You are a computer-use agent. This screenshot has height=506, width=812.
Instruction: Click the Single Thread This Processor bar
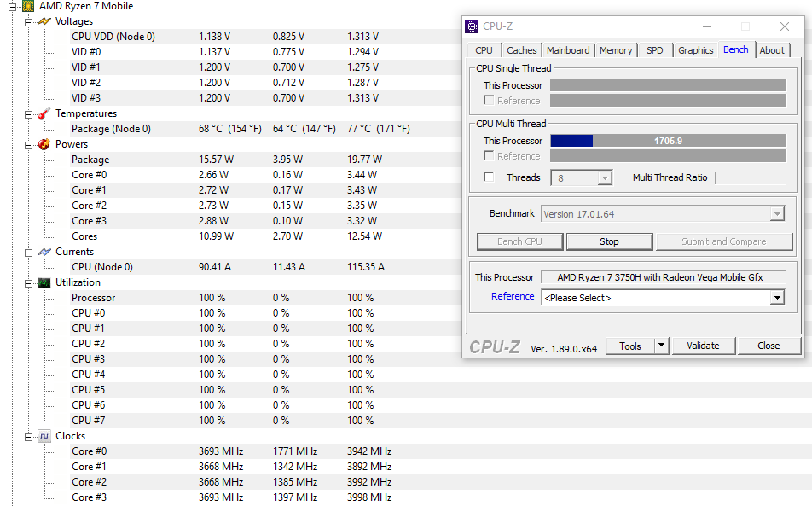(x=668, y=85)
